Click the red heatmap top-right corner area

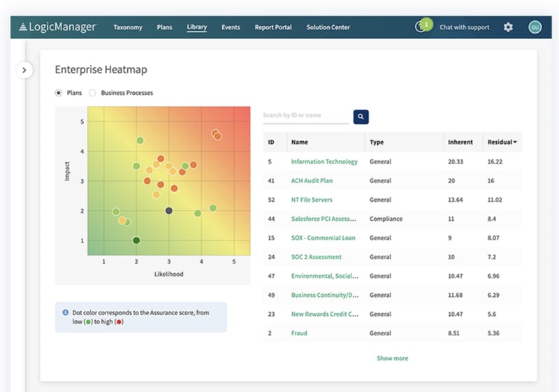pyautogui.click(x=241, y=115)
